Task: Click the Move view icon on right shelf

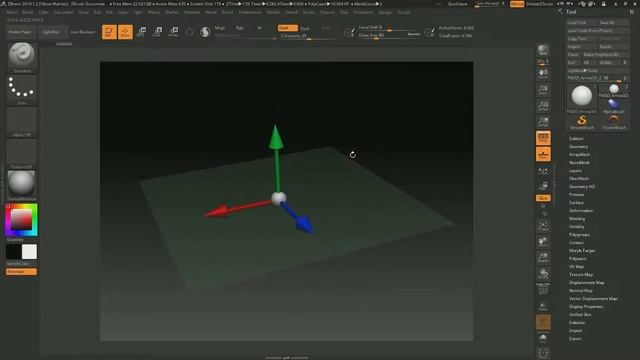Action: click(x=543, y=242)
